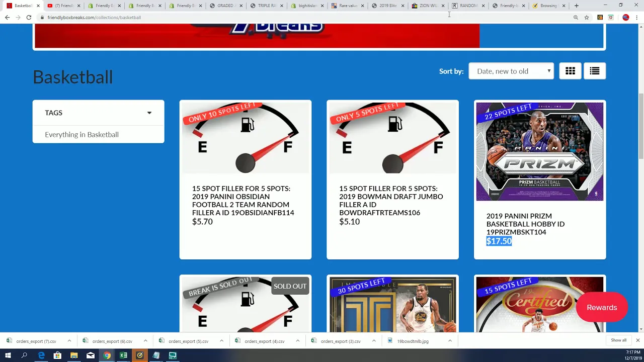This screenshot has width=644, height=362.
Task: Open 2019 Panini Prizm Basketball Hobby listing title
Action: pos(525,224)
